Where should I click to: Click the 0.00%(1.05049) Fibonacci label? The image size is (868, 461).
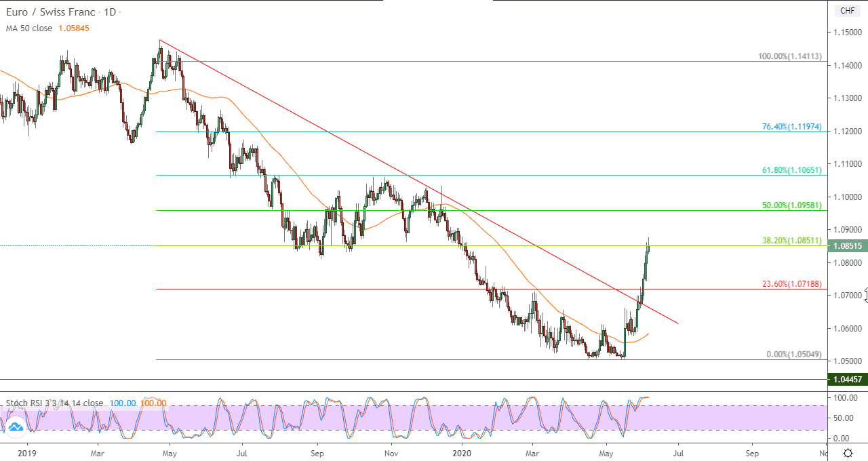(x=794, y=355)
